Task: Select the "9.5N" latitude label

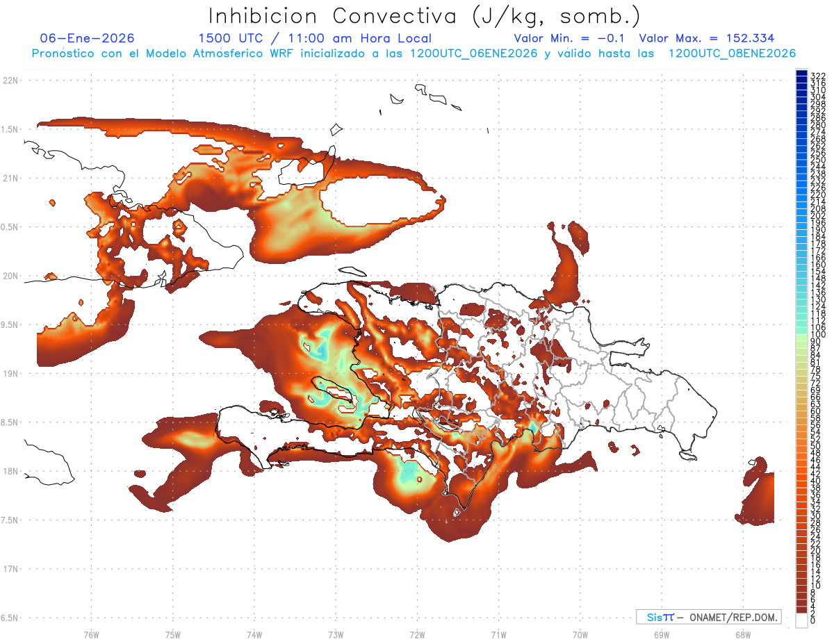Action: (x=10, y=324)
